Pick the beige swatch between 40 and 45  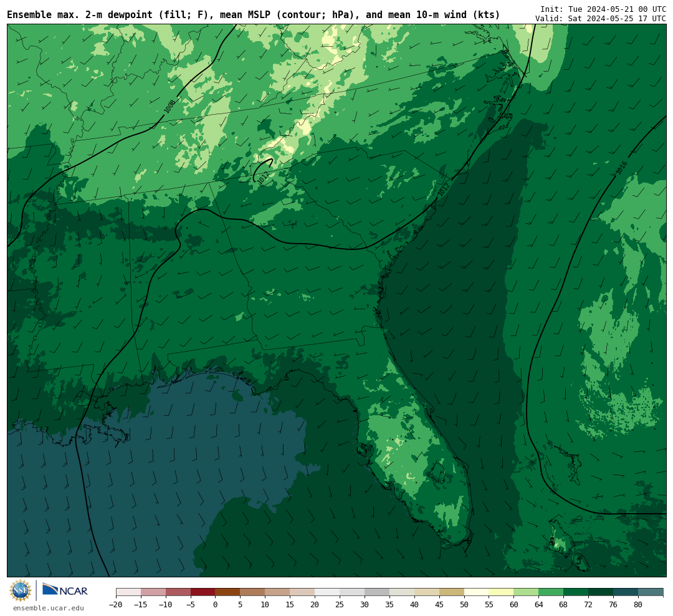(427, 592)
